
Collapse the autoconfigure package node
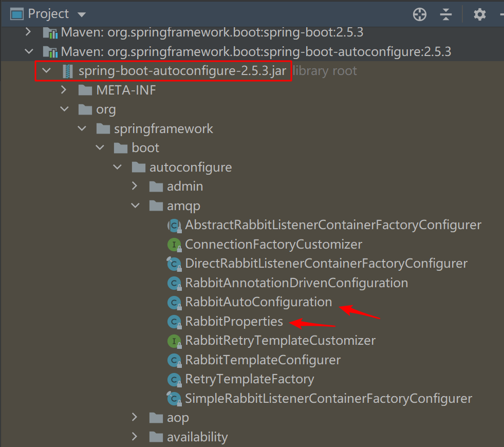coord(118,167)
